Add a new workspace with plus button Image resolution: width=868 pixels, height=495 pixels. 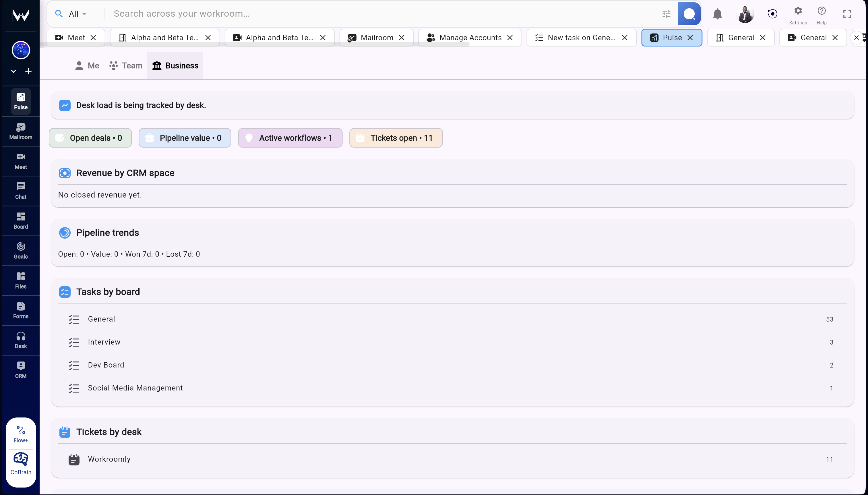pos(28,71)
